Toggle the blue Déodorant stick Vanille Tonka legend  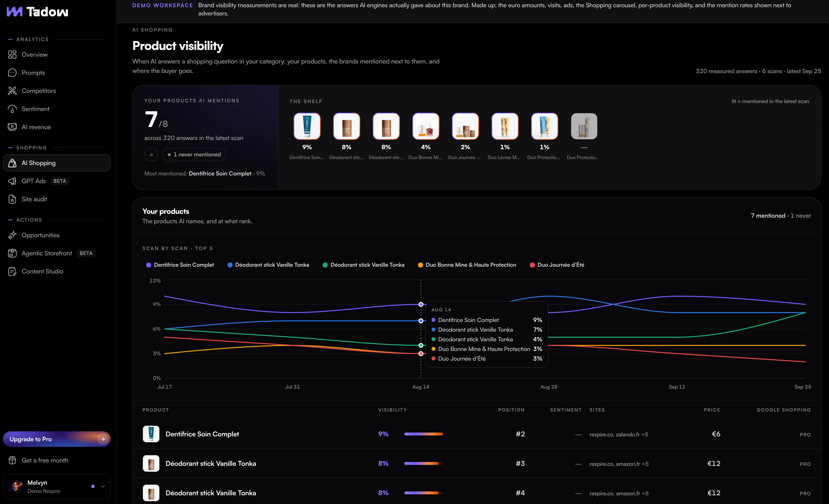(x=268, y=265)
